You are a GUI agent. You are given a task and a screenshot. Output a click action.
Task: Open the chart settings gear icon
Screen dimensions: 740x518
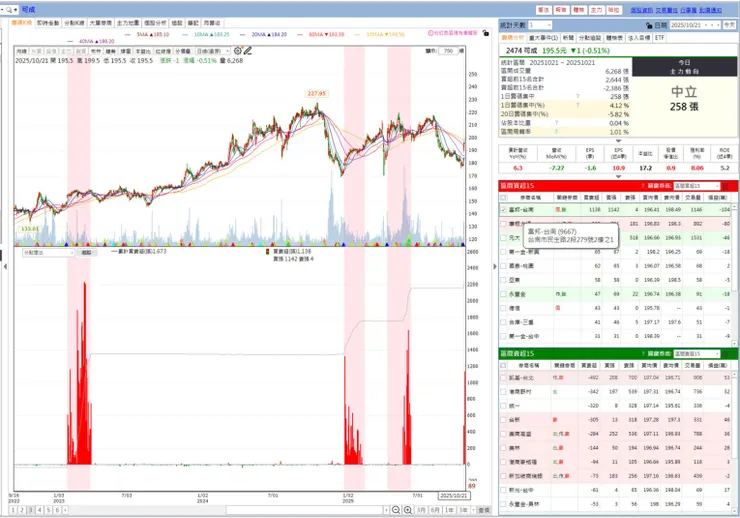(237, 50)
